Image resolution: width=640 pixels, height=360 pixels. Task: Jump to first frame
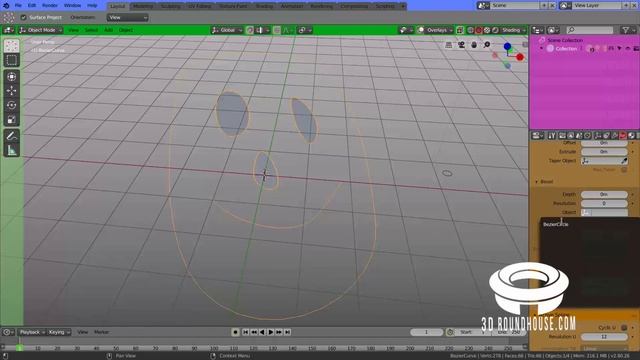click(245, 332)
